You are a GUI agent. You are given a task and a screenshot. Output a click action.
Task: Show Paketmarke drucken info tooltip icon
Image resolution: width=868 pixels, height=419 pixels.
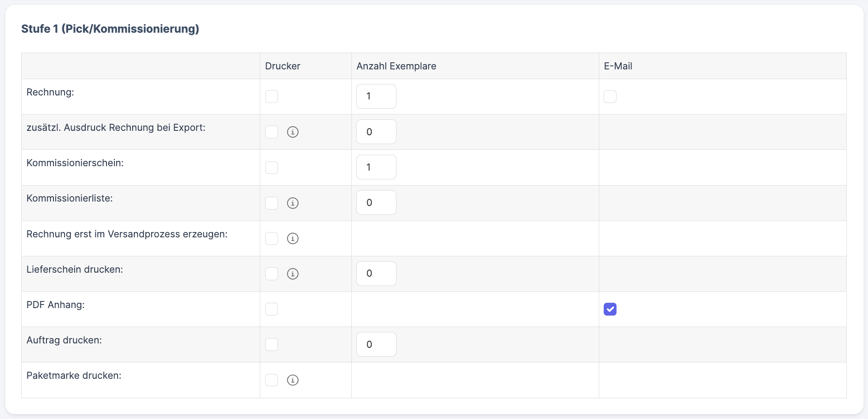coord(293,380)
